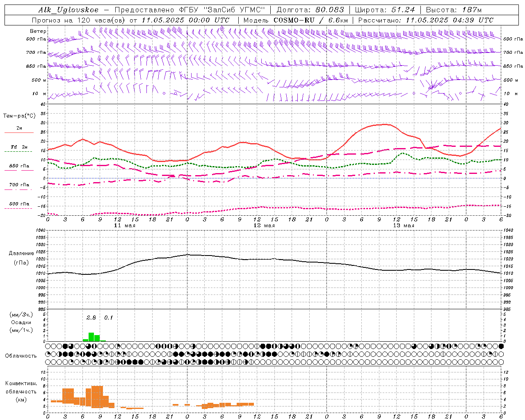
Task: Click the '(мм/1ч.)' precipitation unit label
Action: pyautogui.click(x=21, y=330)
